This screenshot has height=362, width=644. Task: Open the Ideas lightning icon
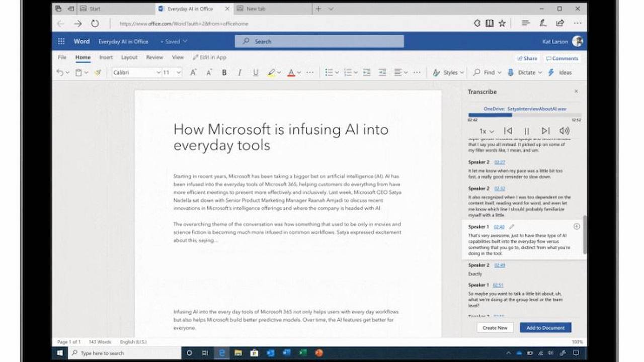[x=551, y=73]
